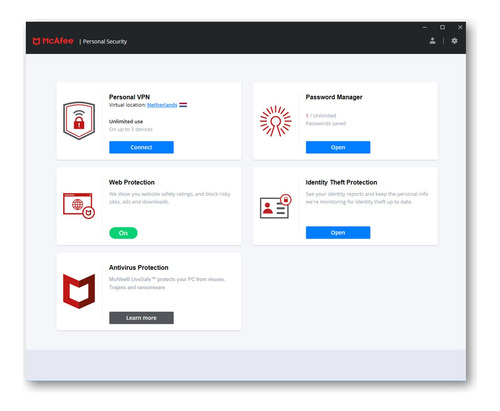Select the Web Protection heading
Viewport: 500px width, 411px height.
pos(132,182)
